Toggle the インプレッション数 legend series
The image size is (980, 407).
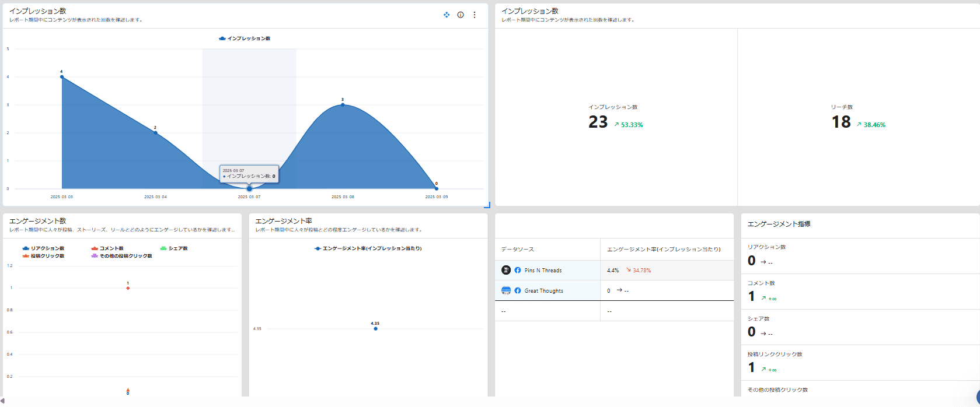click(x=245, y=38)
